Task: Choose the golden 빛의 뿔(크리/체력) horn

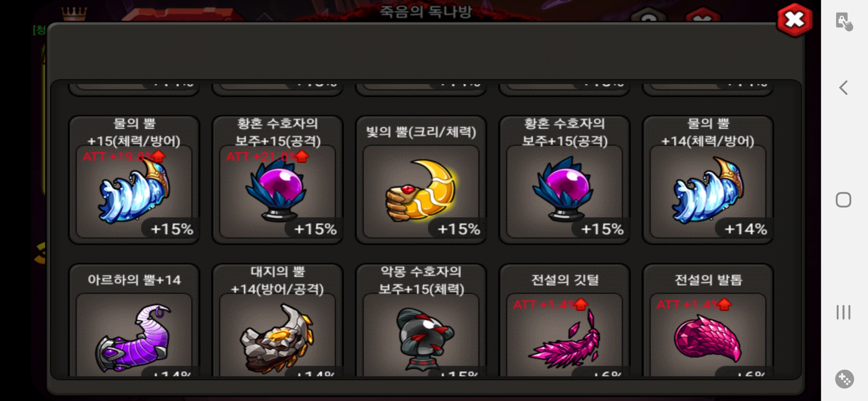Action: click(x=421, y=180)
